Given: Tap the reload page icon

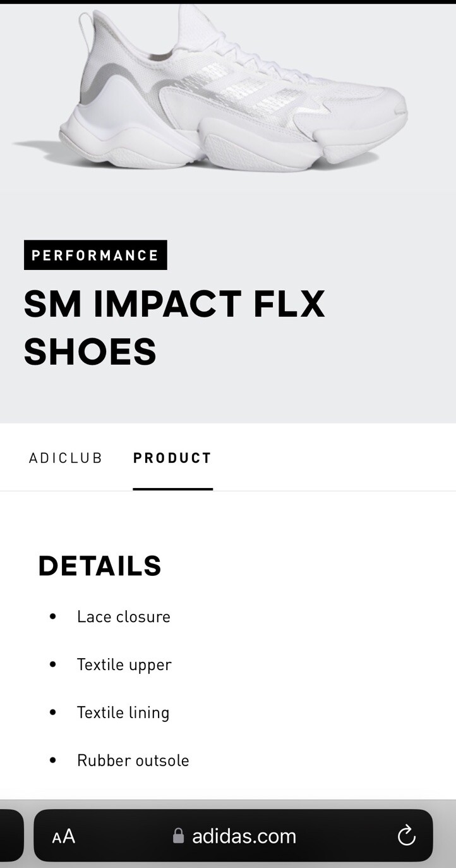Looking at the screenshot, I should pyautogui.click(x=406, y=836).
